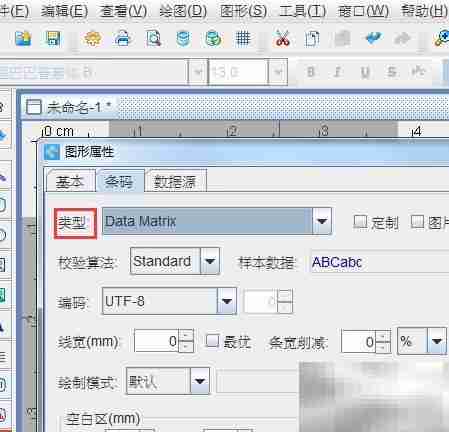449x432 pixels.
Task: Open print preview magnifier page icon
Action: coord(153,38)
